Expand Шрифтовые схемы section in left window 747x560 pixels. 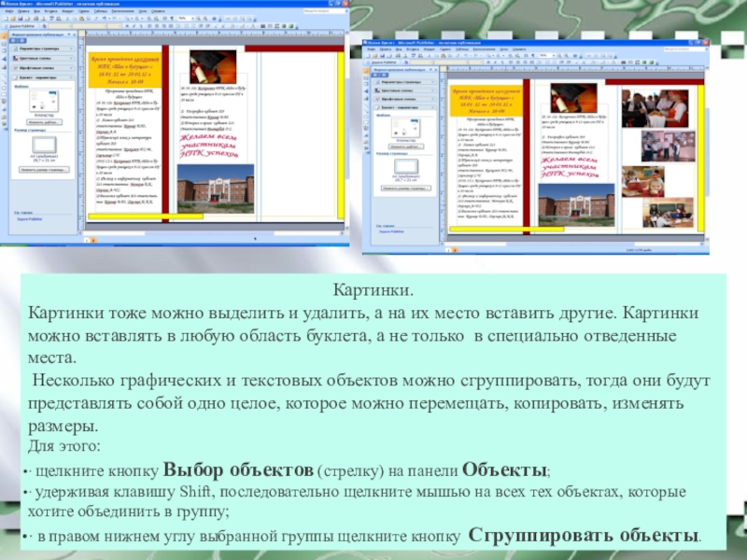pyautogui.click(x=43, y=67)
